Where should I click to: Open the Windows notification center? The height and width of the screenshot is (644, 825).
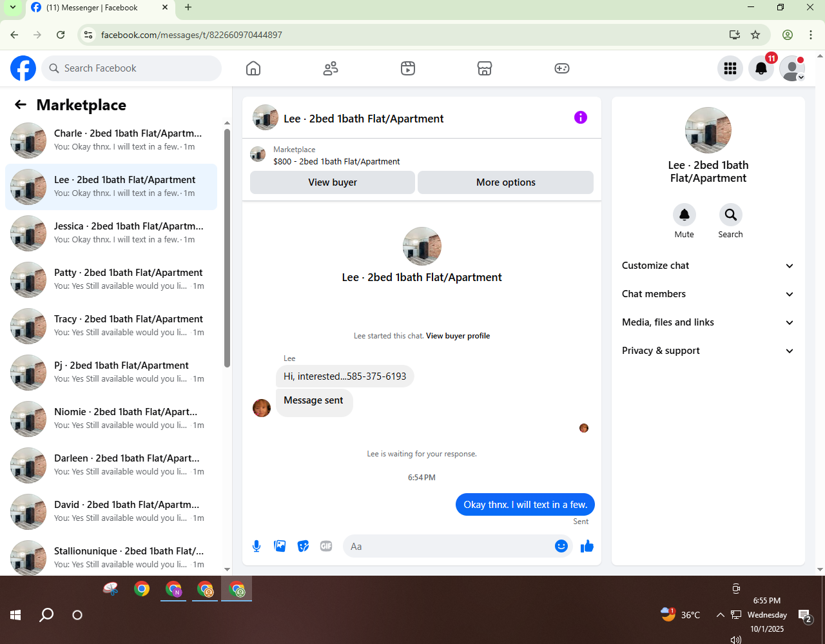(805, 616)
